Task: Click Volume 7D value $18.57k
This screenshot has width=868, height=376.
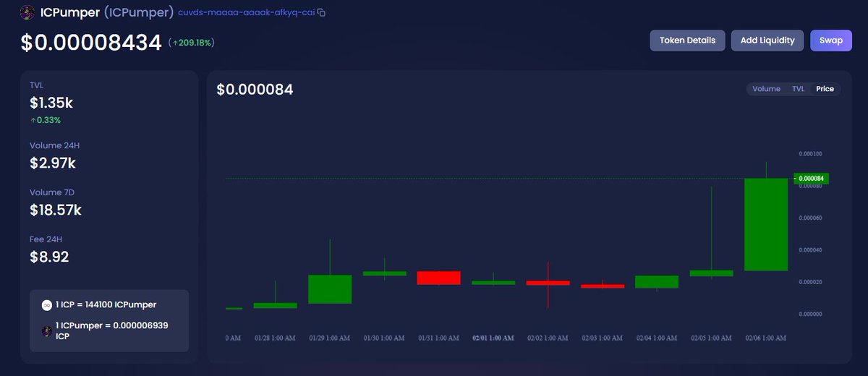Action: [x=56, y=210]
